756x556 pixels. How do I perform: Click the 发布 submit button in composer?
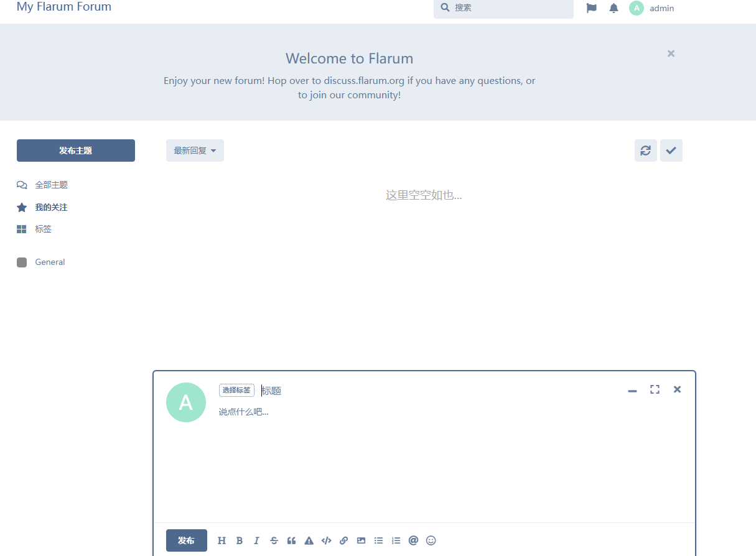click(x=186, y=540)
